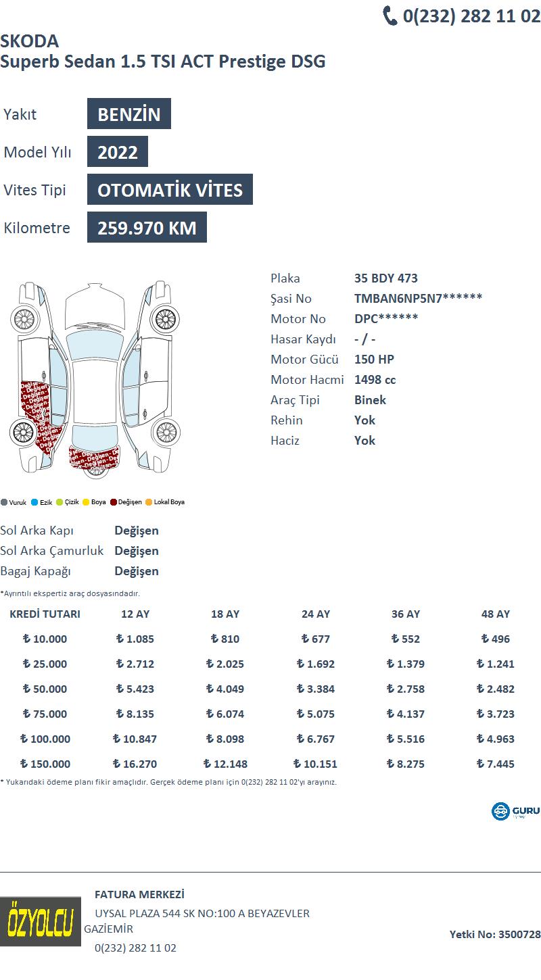Click the top phone number 0(232) 282 11 02
Screen dimensions: 541x980
(x=471, y=16)
